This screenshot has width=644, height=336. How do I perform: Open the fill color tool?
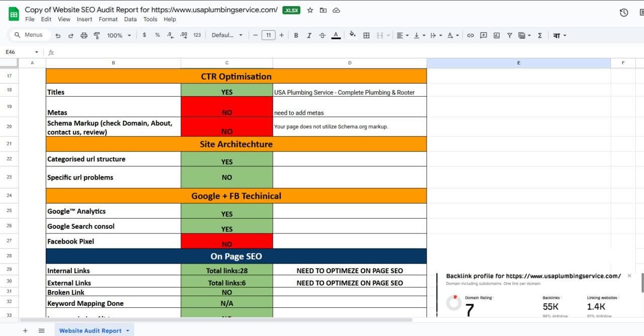[x=352, y=35]
